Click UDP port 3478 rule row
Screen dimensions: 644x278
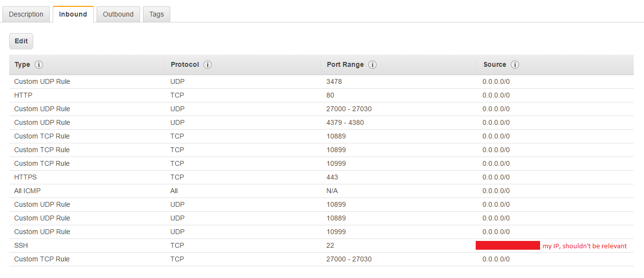click(42, 81)
